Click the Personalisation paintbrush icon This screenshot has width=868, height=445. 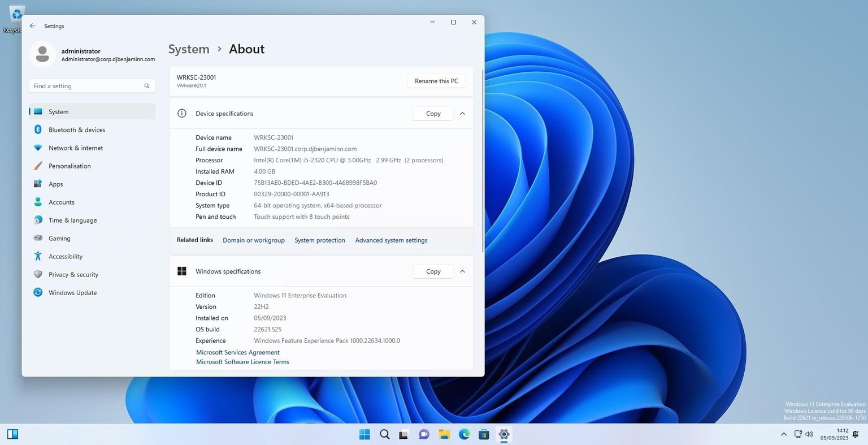pos(38,166)
